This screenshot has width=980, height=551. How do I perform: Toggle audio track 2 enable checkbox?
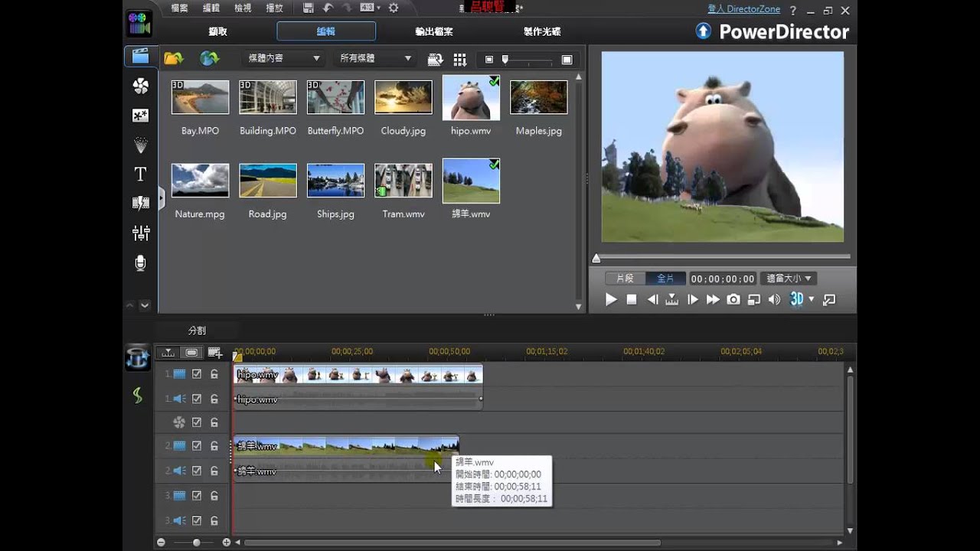(x=197, y=471)
